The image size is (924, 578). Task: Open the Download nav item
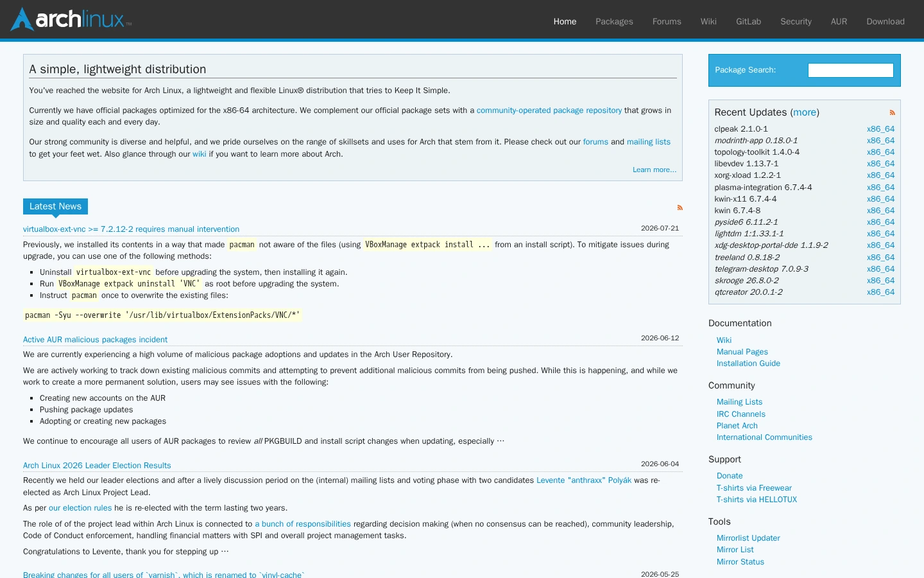tap(886, 21)
